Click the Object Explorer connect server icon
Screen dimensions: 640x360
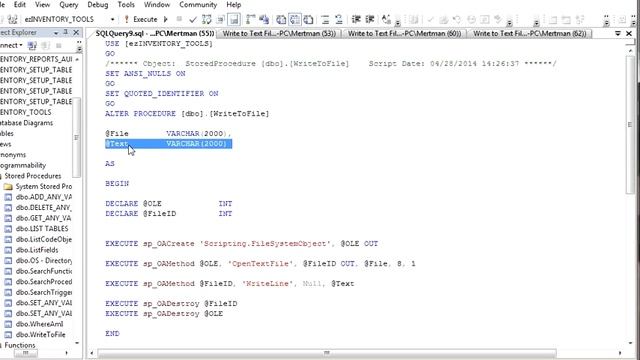point(32,45)
